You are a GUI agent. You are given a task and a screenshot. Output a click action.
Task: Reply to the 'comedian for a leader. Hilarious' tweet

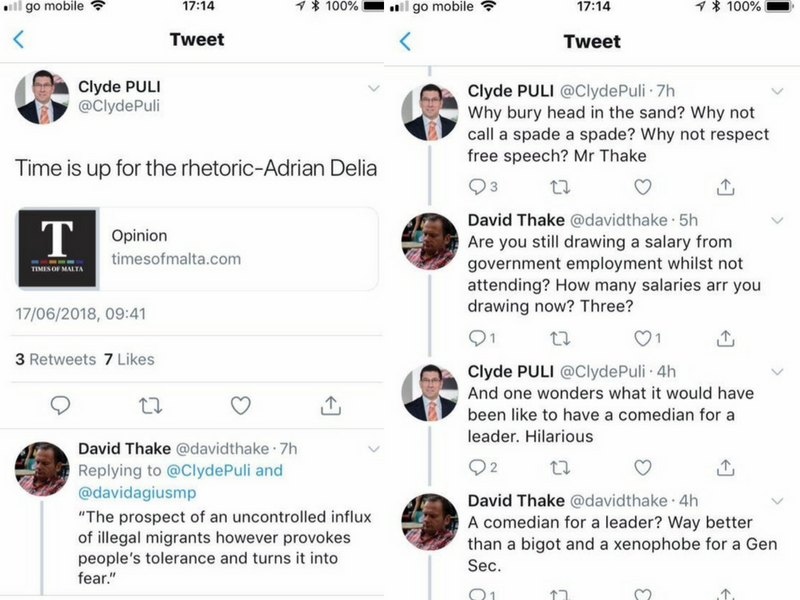click(477, 466)
